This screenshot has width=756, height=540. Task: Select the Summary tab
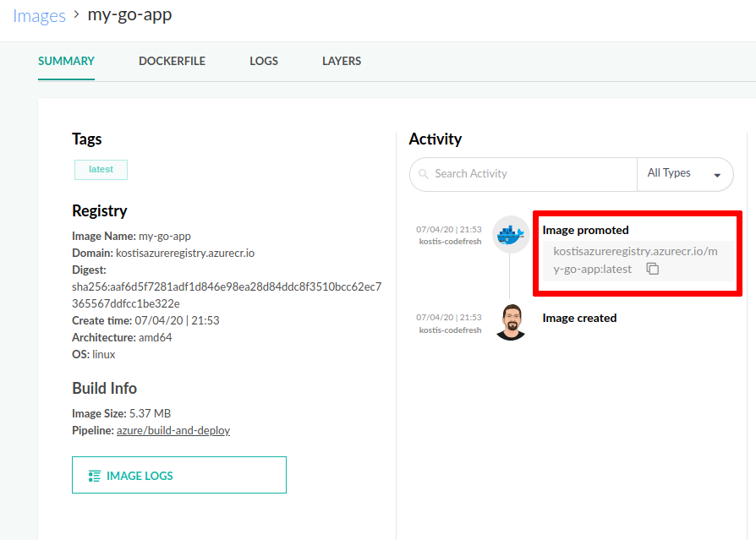[x=66, y=61]
